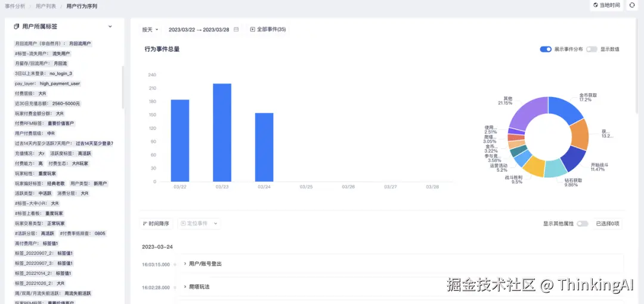Pick the 2023/03/22 → 2023/03/28 date range
The width and height of the screenshot is (644, 304).
tap(199, 30)
